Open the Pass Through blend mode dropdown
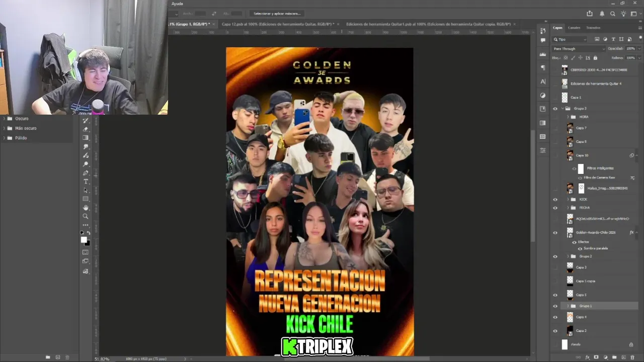 click(x=579, y=49)
